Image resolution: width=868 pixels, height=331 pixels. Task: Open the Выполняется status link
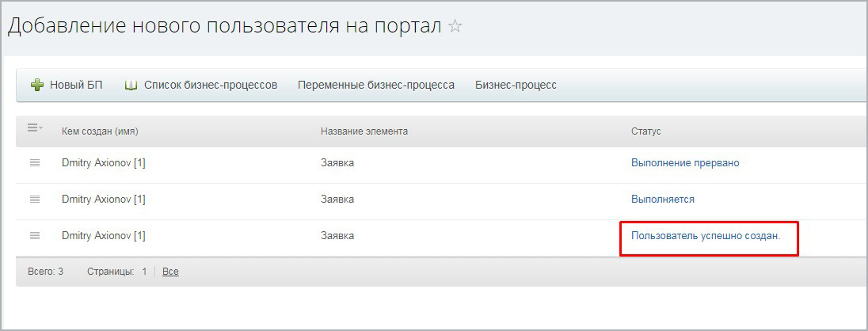[x=662, y=200]
